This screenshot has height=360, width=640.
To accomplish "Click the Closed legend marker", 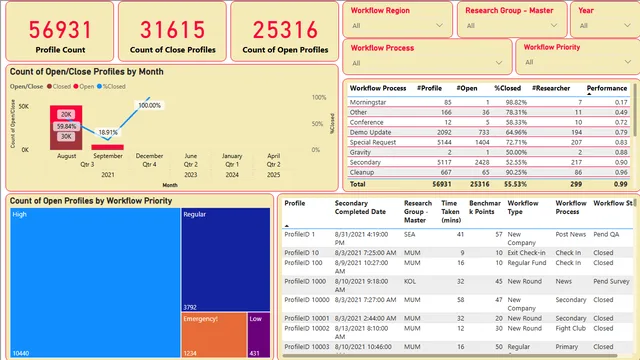I will (x=49, y=87).
